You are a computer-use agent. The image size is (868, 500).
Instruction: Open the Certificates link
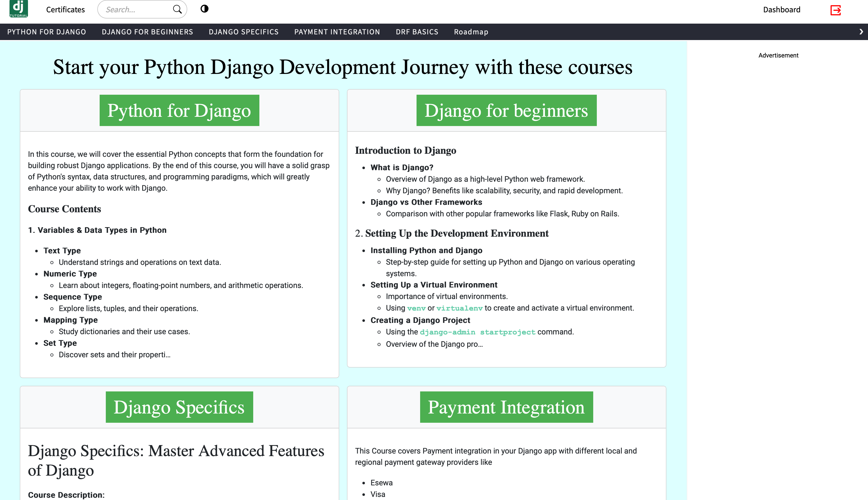(65, 9)
